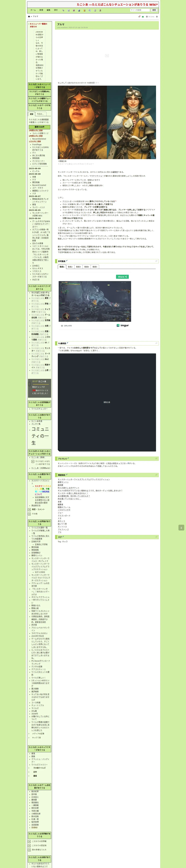Open the こだわりメガネ link in 関連項目

[x=64, y=510]
